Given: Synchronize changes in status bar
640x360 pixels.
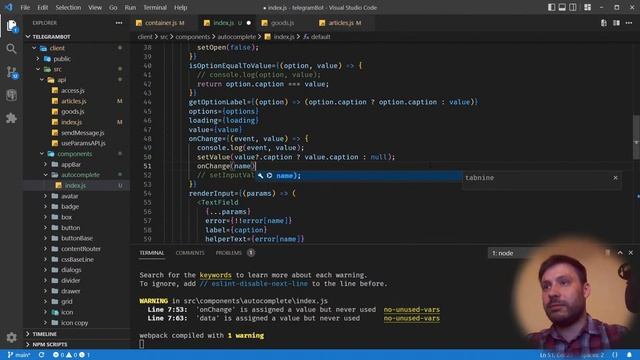Looking at the screenshot, I should [x=41, y=355].
